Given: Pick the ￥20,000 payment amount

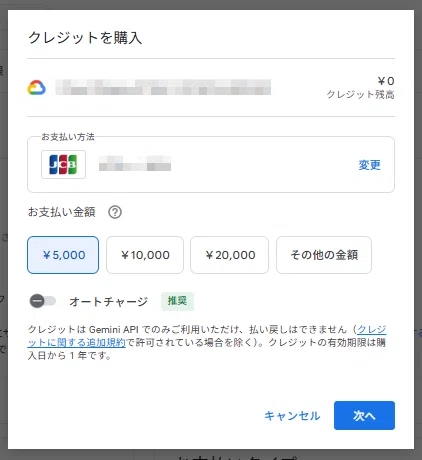Looking at the screenshot, I should coord(229,255).
